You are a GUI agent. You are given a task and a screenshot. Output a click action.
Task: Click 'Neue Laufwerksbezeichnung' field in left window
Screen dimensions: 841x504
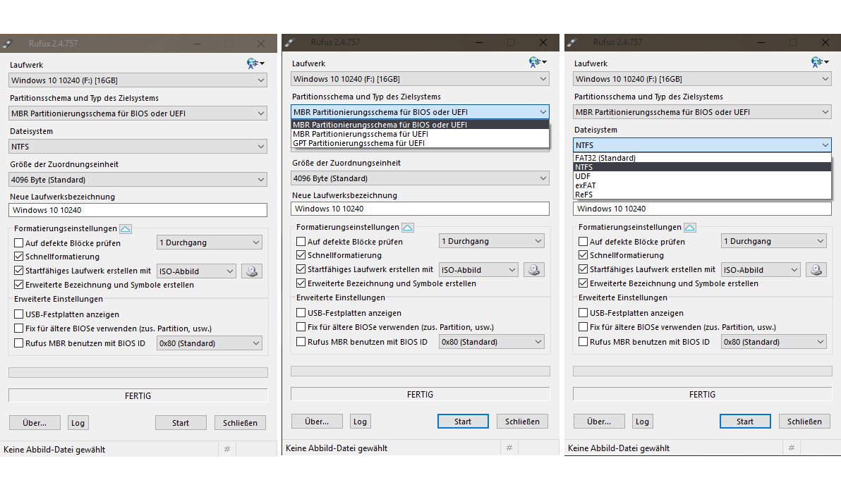click(x=138, y=210)
